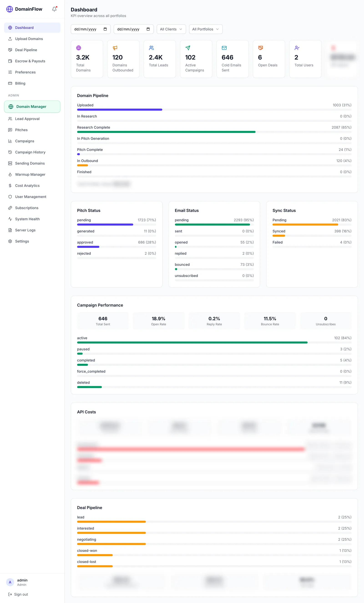Click the Open Deals handshake icon
This screenshot has height=603, width=364.
coord(260,48)
